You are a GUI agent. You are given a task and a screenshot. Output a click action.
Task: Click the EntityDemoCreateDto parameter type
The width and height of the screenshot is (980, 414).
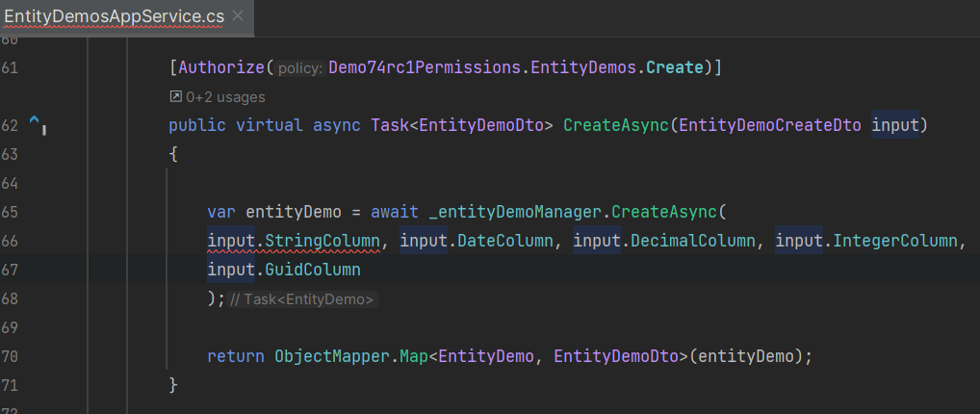pos(771,125)
